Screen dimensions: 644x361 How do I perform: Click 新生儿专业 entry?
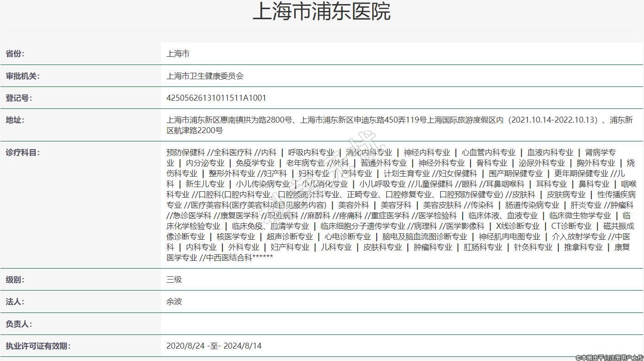coord(205,184)
